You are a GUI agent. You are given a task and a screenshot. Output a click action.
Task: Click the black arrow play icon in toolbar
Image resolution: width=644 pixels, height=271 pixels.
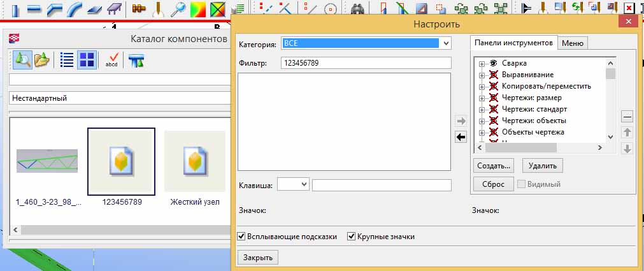(526, 9)
